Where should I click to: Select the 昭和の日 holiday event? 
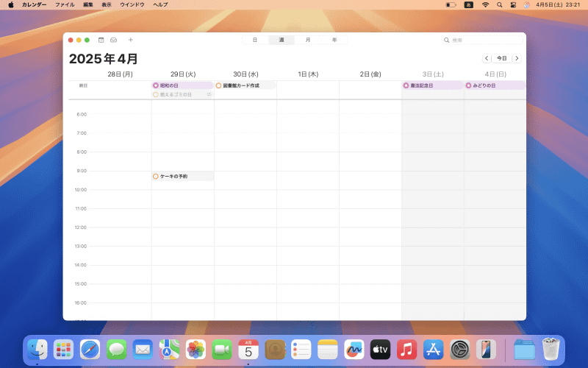coord(182,85)
